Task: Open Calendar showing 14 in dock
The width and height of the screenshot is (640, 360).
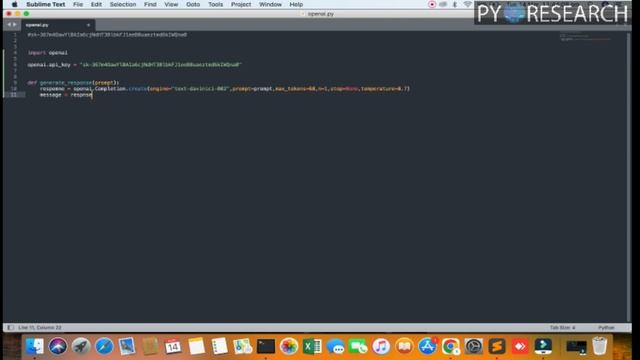Action: 173,347
